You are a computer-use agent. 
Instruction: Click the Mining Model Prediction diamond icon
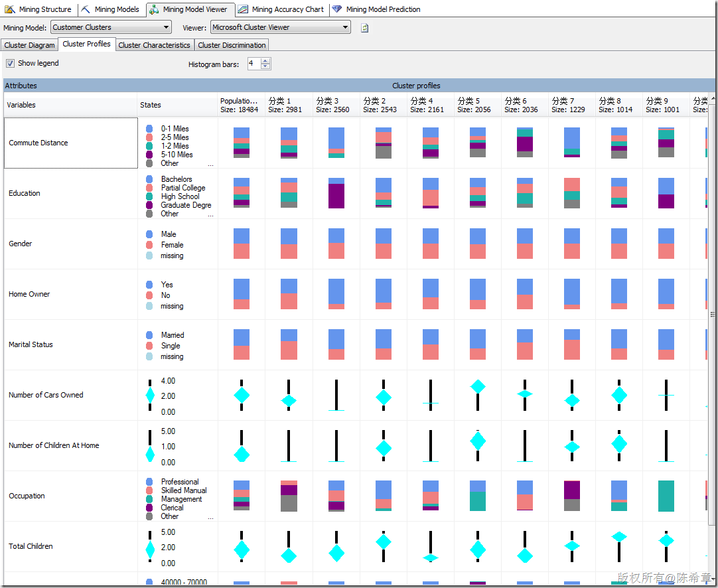pos(337,9)
